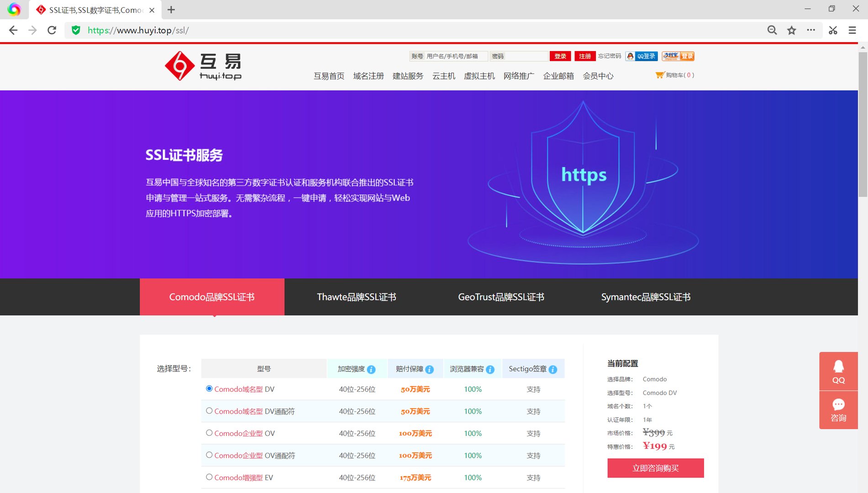
Task: Click the 忘记密码 forgot password link
Action: (609, 56)
